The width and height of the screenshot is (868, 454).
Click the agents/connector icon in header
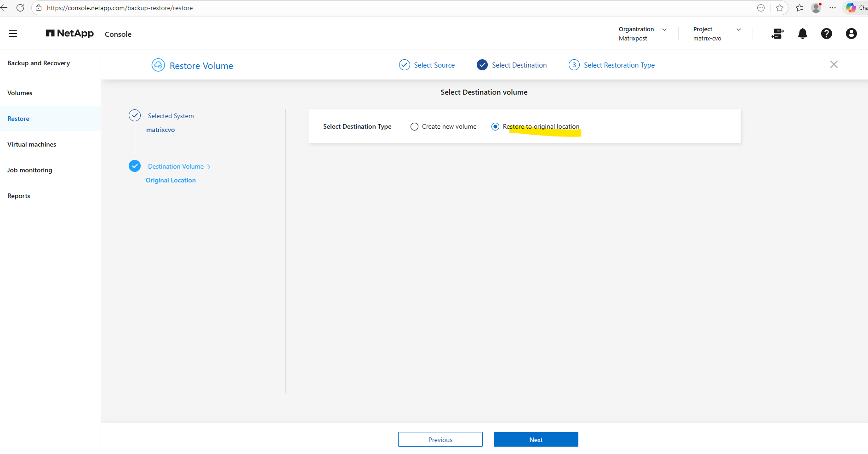pos(777,34)
